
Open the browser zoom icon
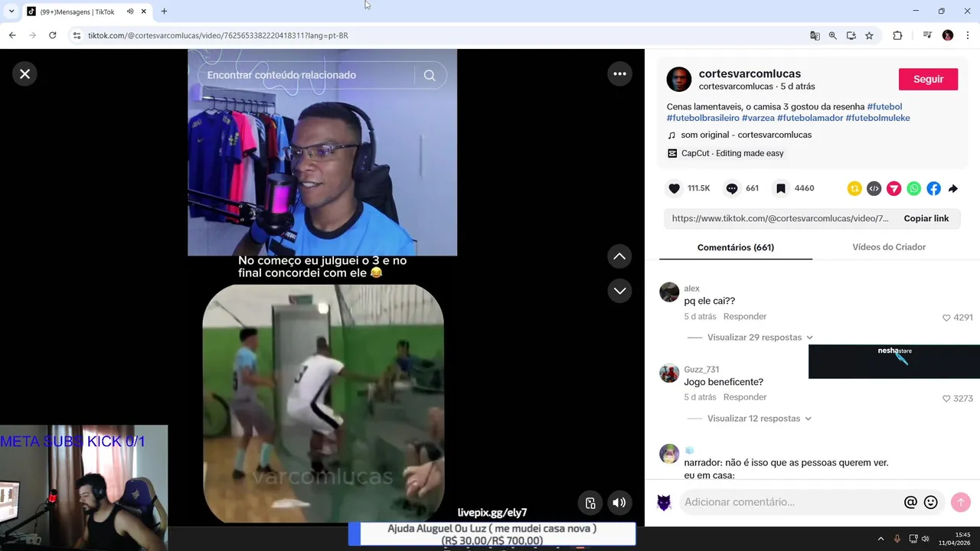coord(833,35)
